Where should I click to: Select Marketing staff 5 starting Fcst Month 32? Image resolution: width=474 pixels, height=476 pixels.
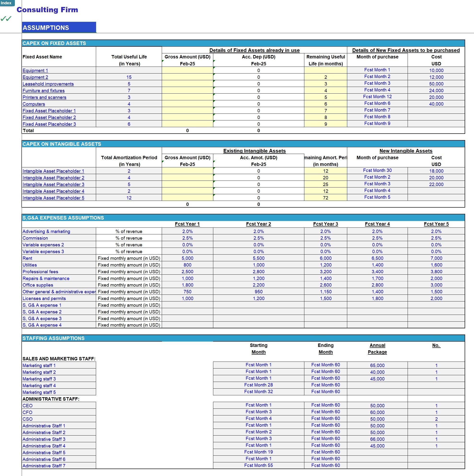tap(259, 391)
